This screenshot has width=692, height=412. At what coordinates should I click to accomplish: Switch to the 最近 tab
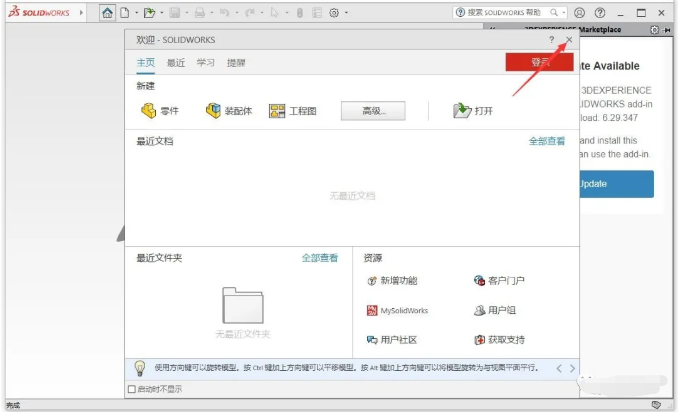click(176, 63)
